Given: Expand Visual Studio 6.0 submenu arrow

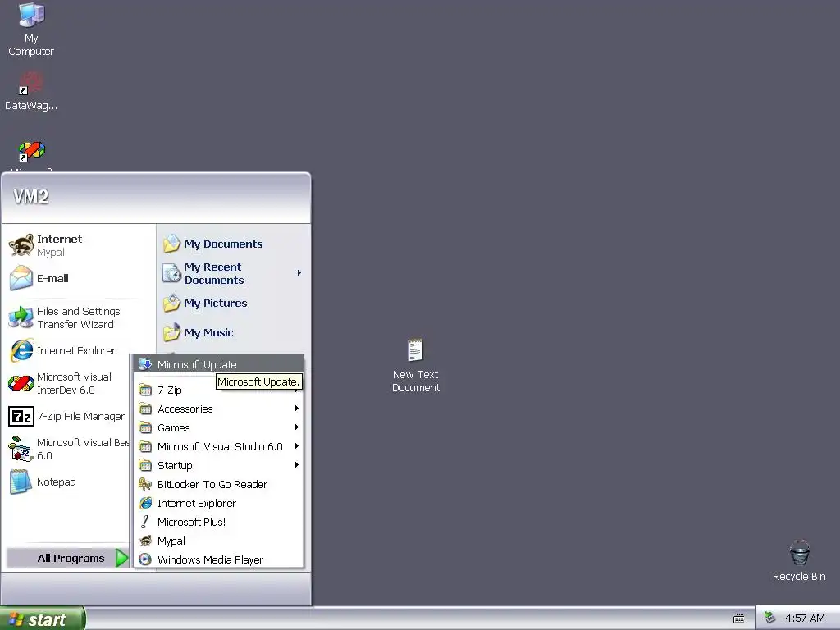Looking at the screenshot, I should click(296, 445).
